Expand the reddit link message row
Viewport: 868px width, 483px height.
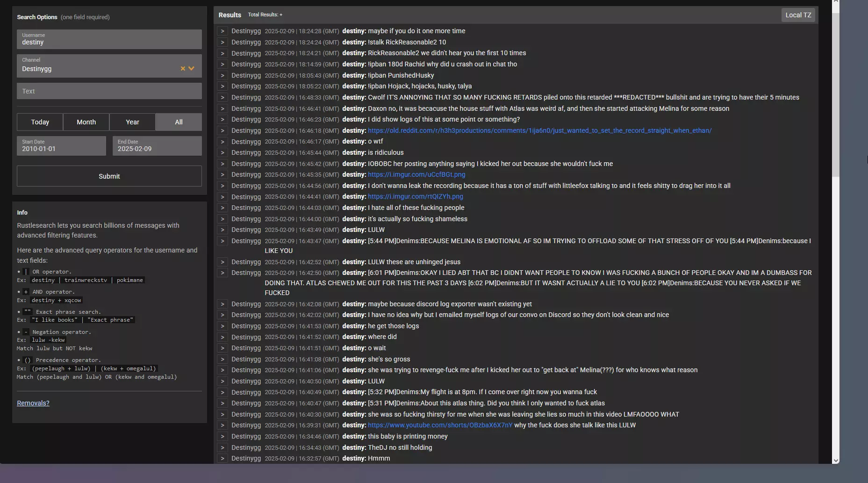(222, 130)
